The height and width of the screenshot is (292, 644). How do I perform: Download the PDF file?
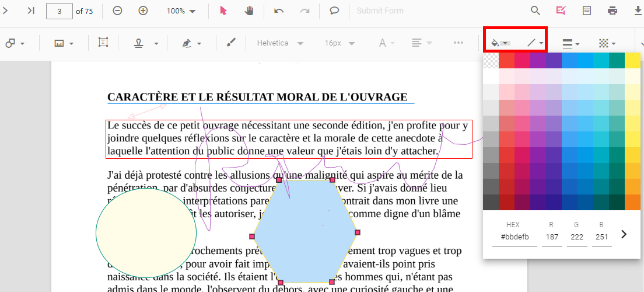(x=638, y=11)
